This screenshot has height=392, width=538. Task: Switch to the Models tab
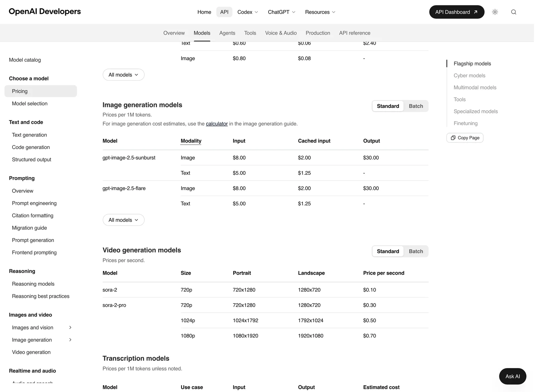coord(202,33)
